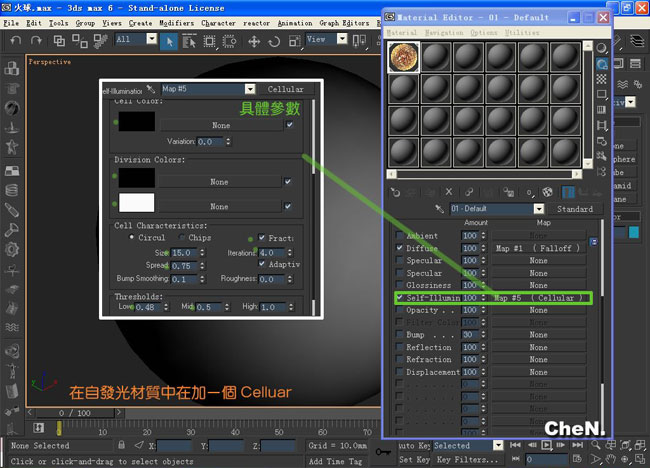Choose the Select Object arrow tool
The height and width of the screenshot is (468, 650).
click(x=169, y=41)
